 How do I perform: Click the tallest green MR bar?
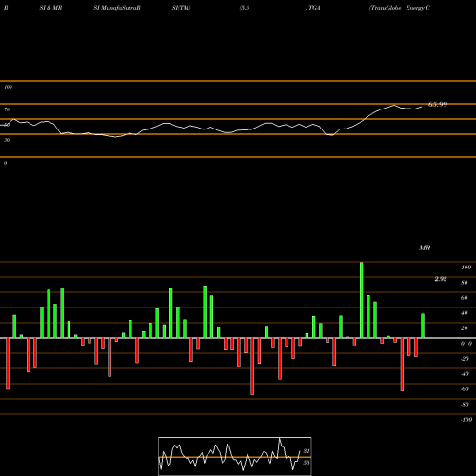click(x=362, y=300)
